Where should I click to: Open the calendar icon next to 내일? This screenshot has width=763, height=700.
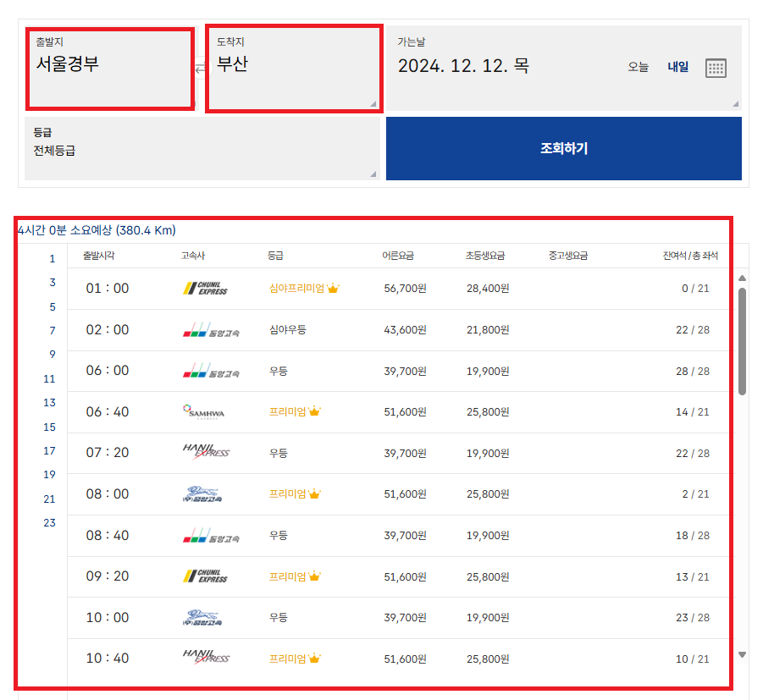click(716, 68)
